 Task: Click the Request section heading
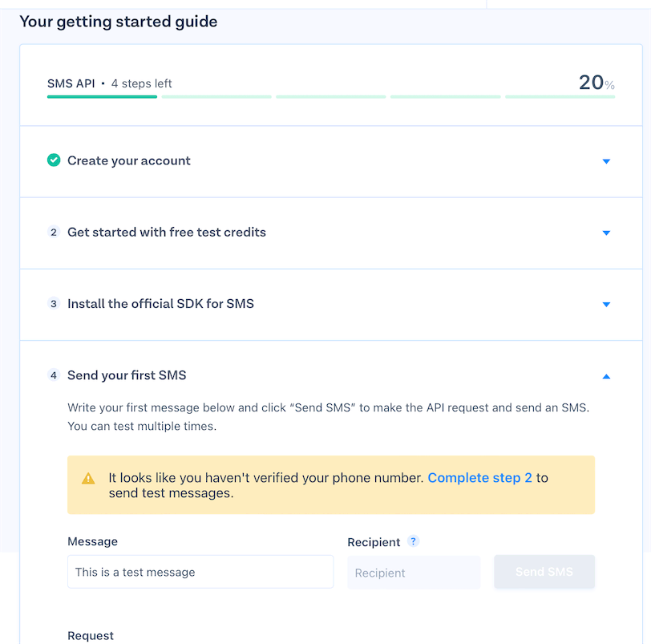point(90,635)
